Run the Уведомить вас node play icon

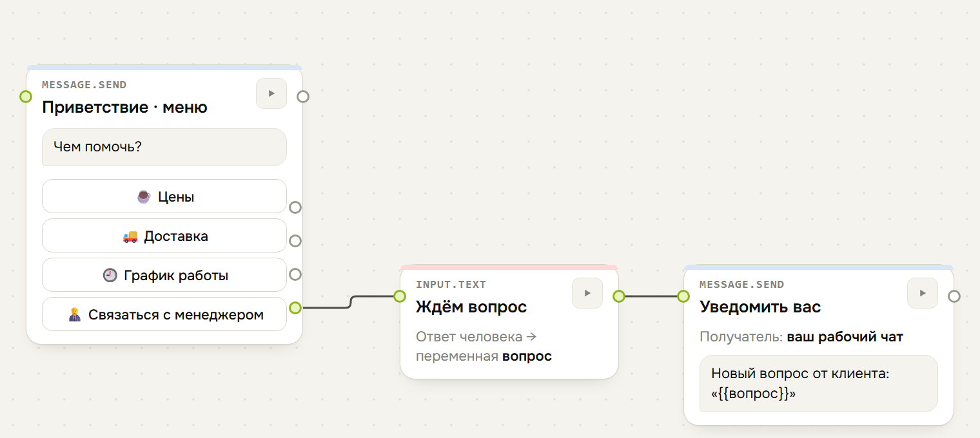pos(923,293)
